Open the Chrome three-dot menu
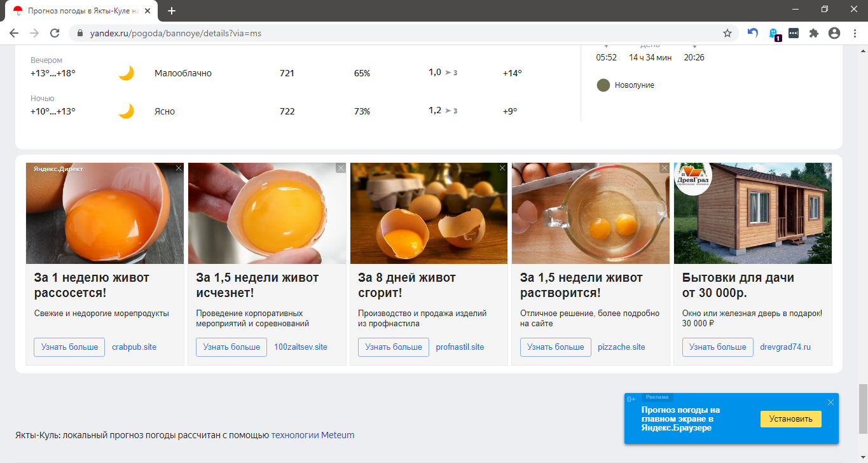Image resolution: width=868 pixels, height=463 pixels. pos(854,33)
